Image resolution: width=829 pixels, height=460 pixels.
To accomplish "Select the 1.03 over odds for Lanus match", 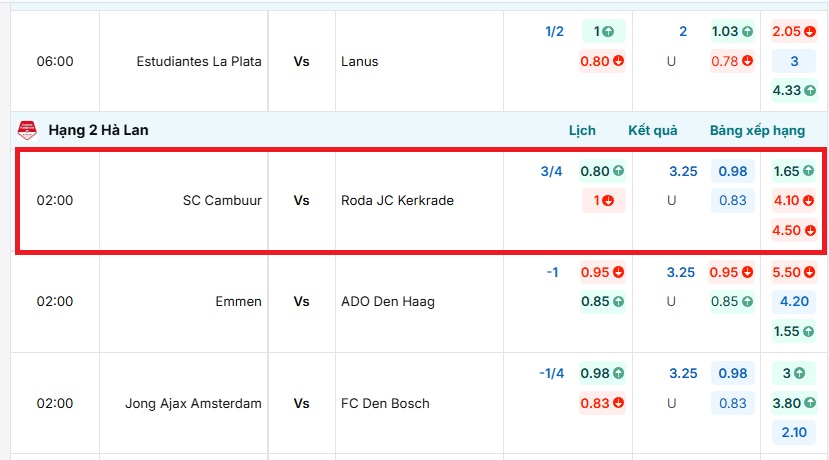I will (x=732, y=31).
